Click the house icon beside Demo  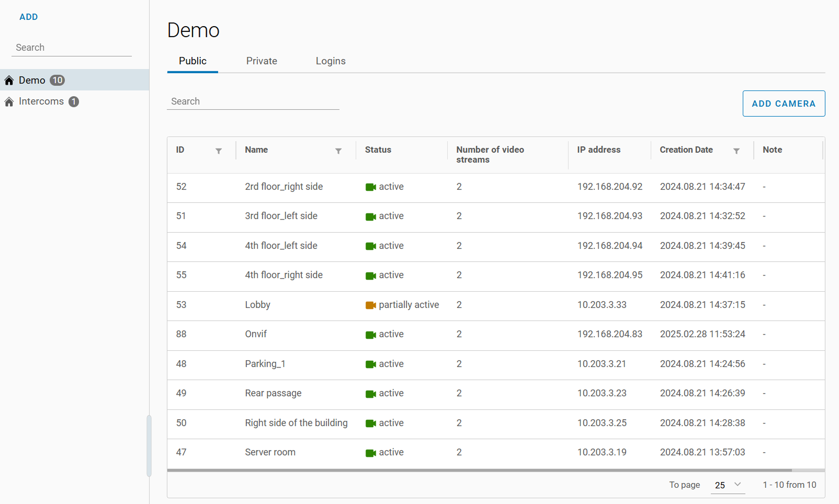[9, 81]
